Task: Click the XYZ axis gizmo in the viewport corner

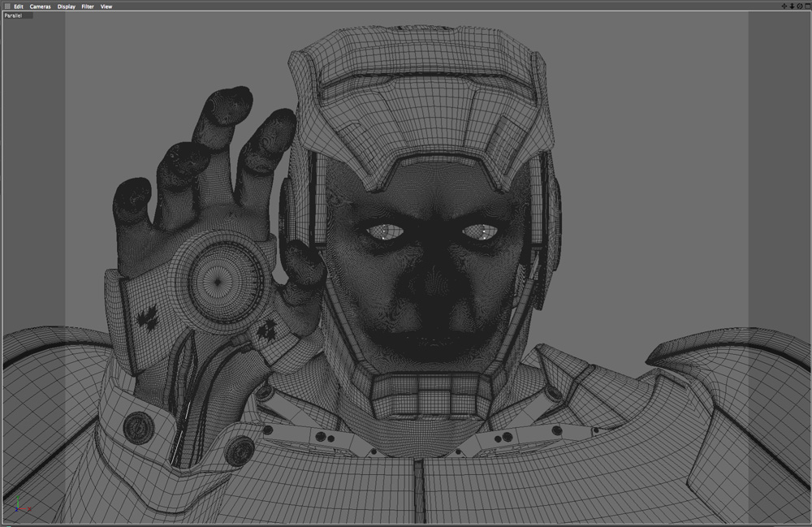Action: click(21, 505)
